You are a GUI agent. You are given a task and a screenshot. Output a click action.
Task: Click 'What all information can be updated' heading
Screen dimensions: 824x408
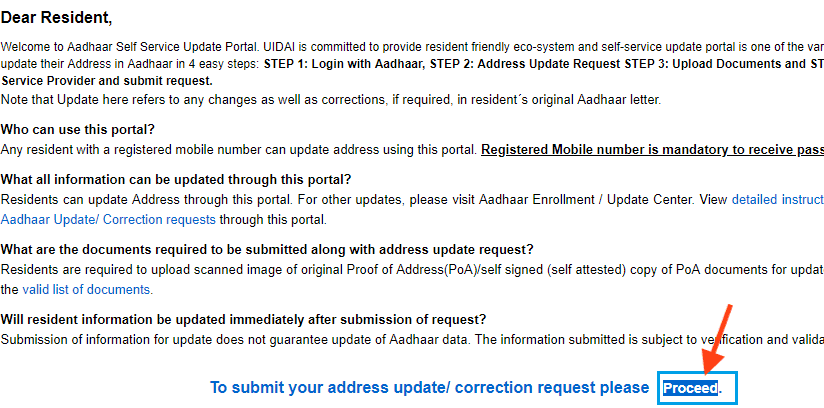[x=176, y=179]
